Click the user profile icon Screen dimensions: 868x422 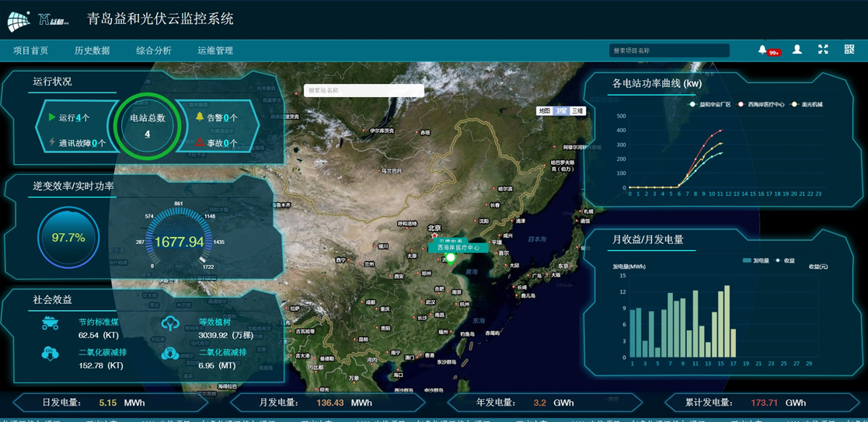pos(797,50)
